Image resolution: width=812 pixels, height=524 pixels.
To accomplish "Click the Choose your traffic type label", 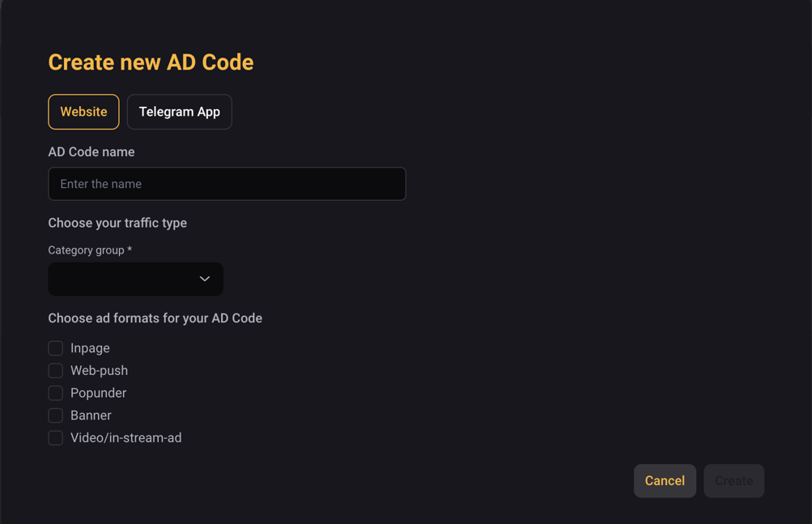I will tap(117, 223).
